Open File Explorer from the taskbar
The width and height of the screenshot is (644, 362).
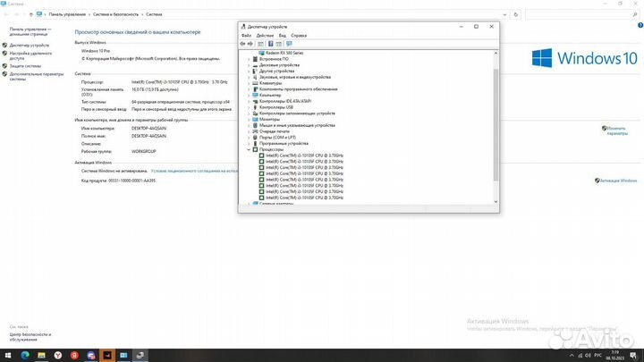[41, 356]
